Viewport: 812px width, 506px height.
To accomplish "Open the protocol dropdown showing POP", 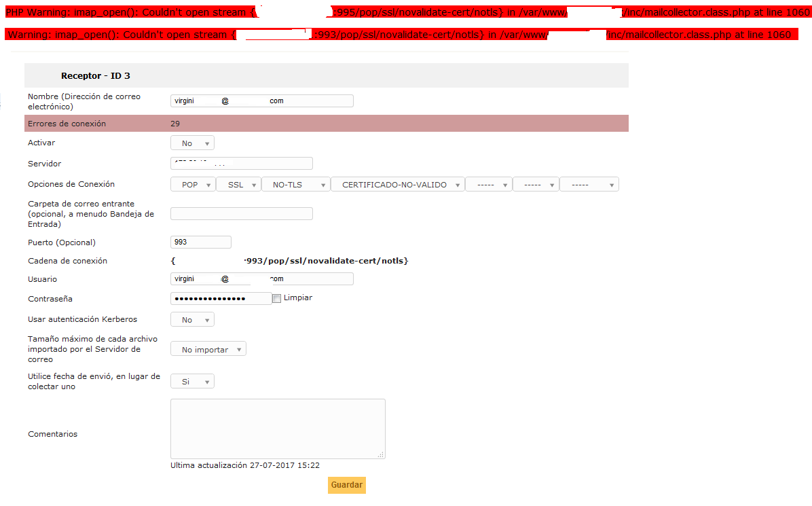I will (192, 183).
